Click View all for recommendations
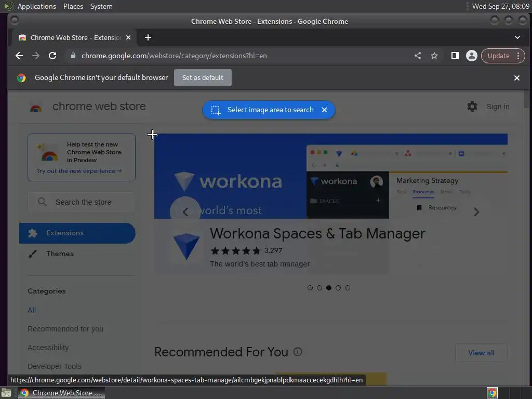 (481, 353)
